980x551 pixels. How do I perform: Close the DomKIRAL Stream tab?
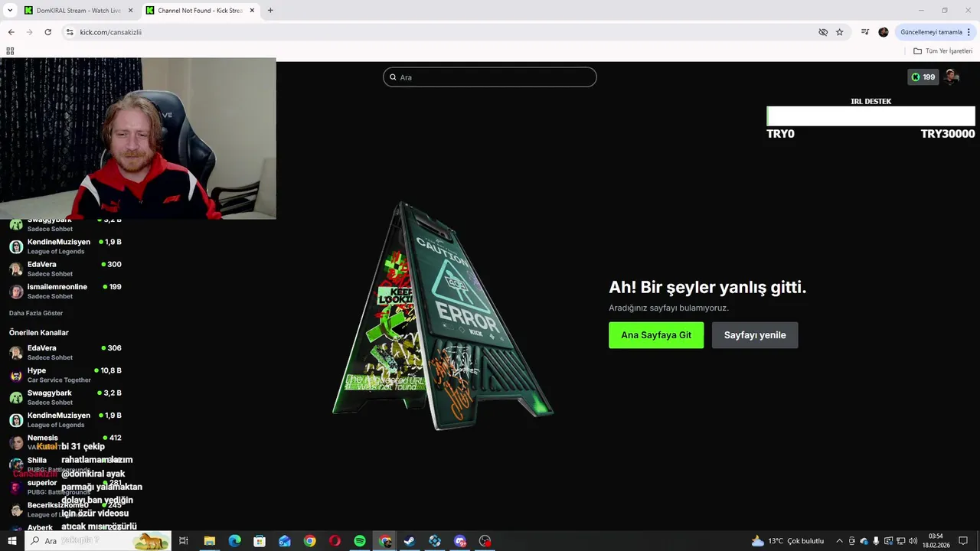130,11
